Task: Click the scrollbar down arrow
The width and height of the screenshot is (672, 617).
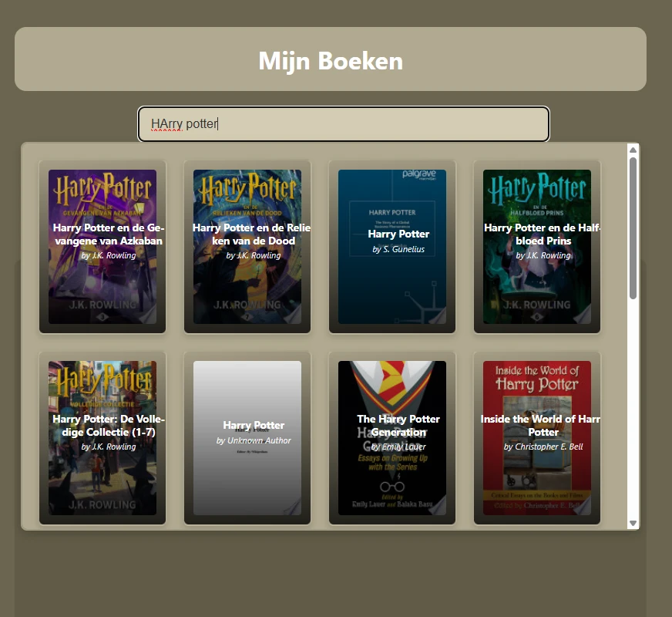Action: coord(633,522)
